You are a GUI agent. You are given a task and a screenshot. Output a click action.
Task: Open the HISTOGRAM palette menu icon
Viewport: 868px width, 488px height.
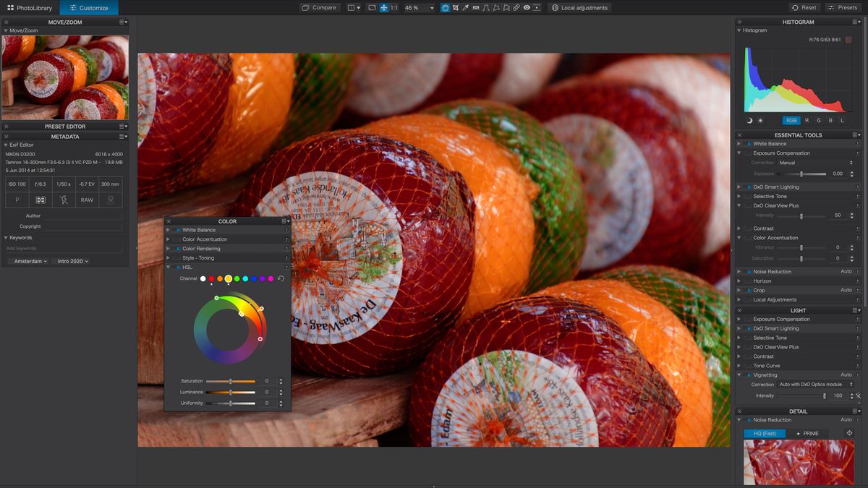click(x=856, y=22)
